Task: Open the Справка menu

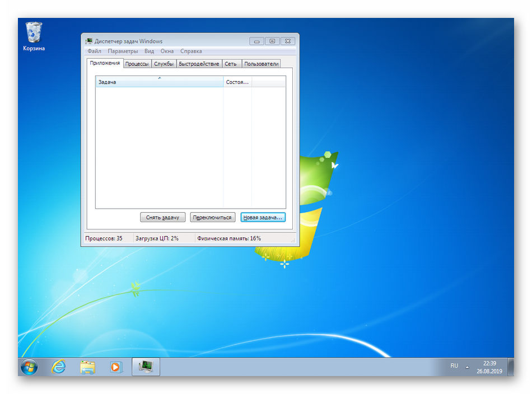Action: (191, 51)
